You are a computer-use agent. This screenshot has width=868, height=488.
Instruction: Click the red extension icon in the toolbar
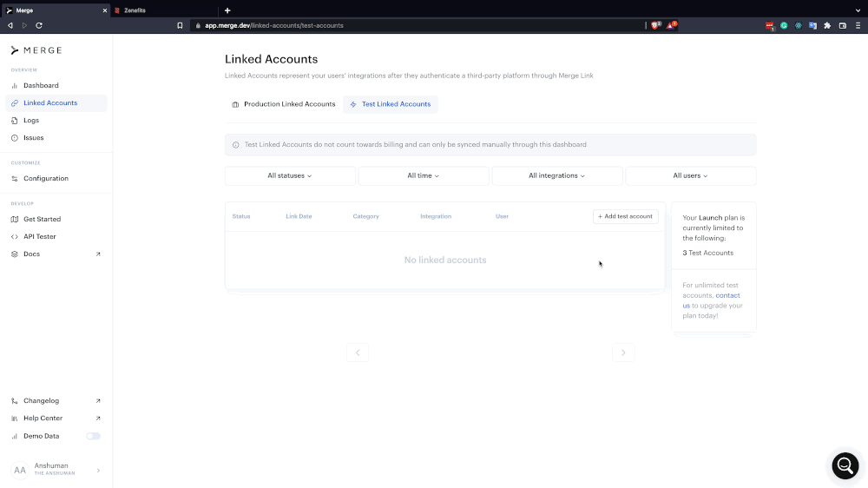point(769,25)
